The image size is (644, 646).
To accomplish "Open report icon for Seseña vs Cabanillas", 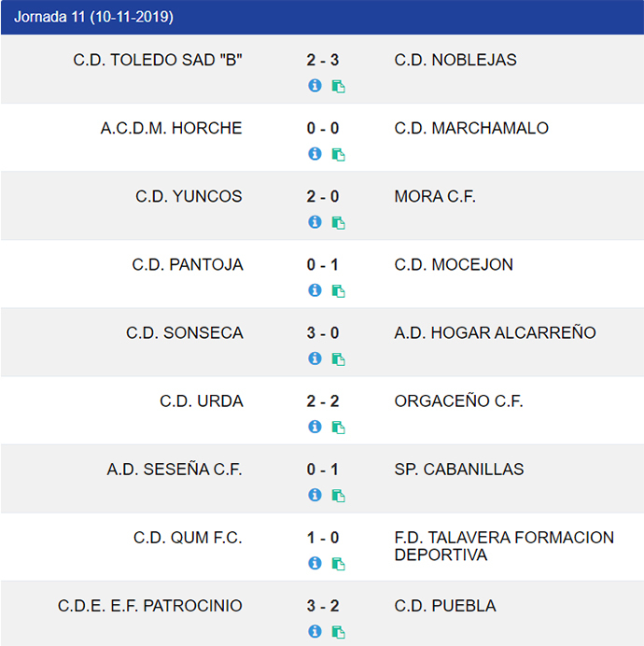I will pos(338,495).
